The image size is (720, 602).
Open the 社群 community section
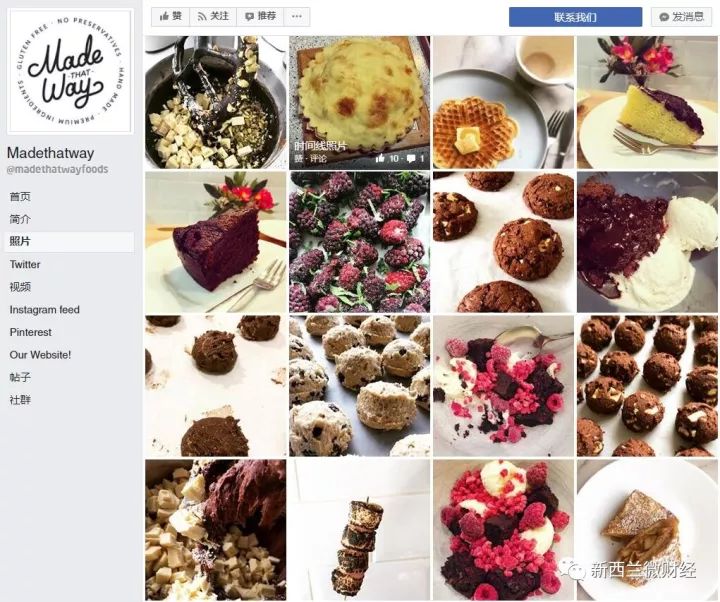20,399
